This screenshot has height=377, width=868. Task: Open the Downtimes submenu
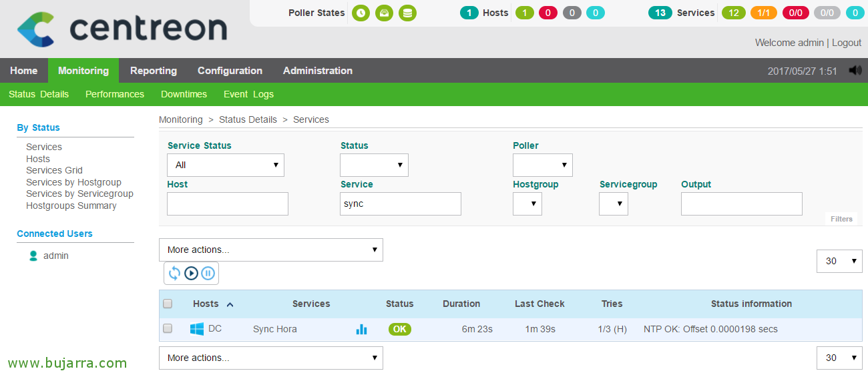click(x=184, y=94)
